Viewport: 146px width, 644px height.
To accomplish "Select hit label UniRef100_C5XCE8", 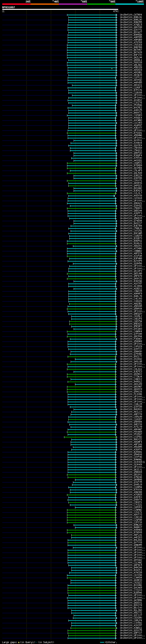I will pos(131,45).
